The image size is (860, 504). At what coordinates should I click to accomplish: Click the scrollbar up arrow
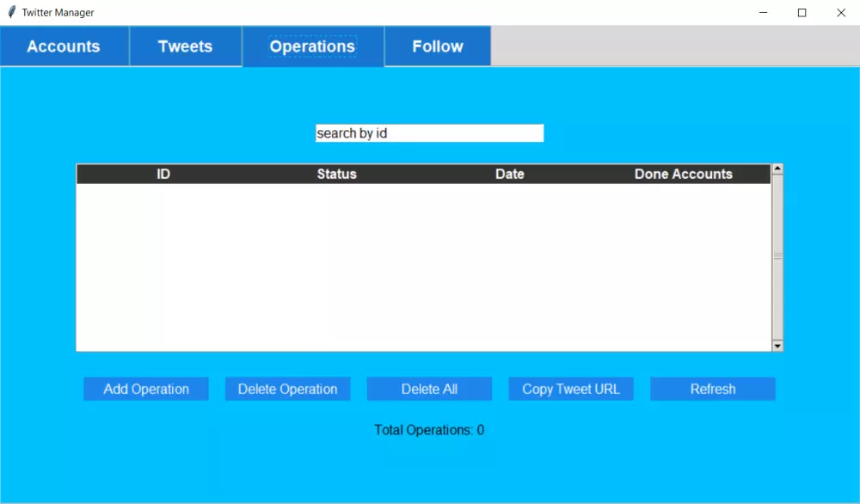coord(777,169)
